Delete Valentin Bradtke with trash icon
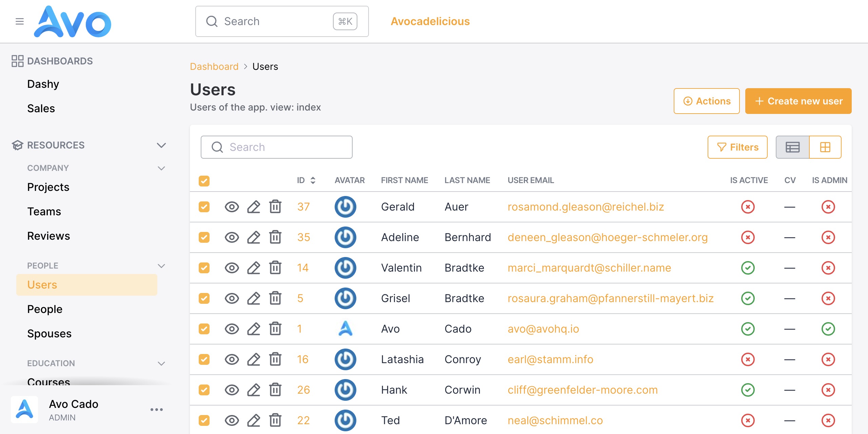Image resolution: width=868 pixels, height=434 pixels. point(275,268)
